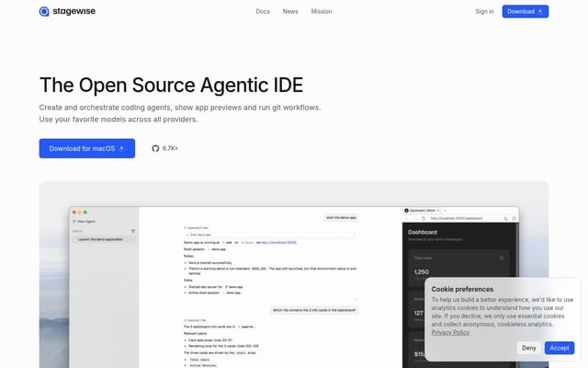
Task: Click the Total Users card icon
Action: coord(502,258)
